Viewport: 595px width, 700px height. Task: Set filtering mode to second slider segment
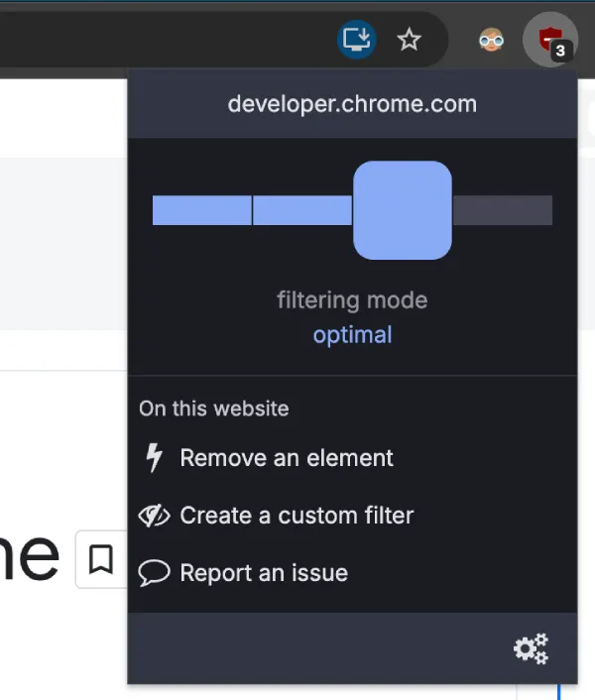(302, 210)
